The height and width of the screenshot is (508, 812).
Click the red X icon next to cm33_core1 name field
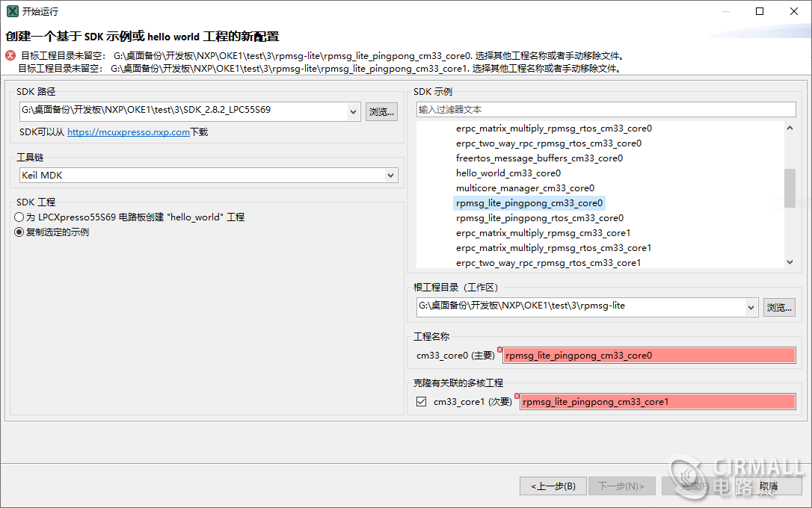pos(516,395)
